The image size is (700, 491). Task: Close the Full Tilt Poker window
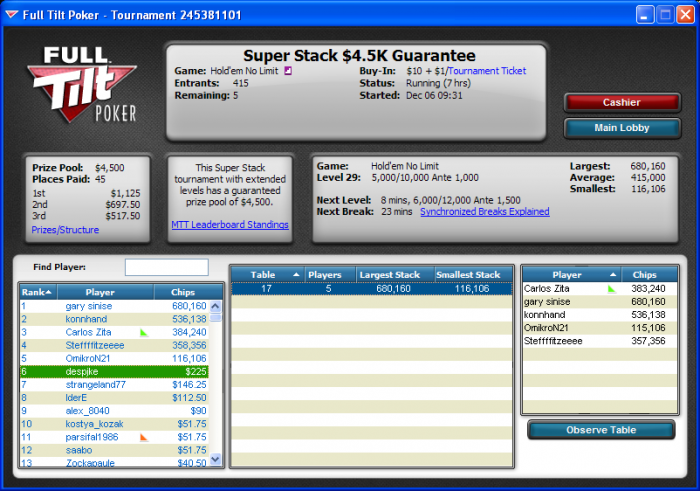[x=686, y=15]
